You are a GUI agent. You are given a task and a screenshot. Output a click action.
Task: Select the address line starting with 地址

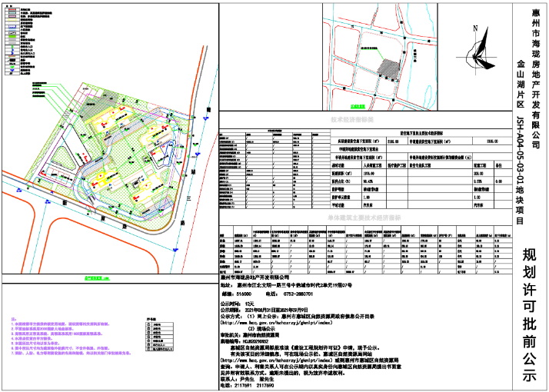(x=286, y=285)
